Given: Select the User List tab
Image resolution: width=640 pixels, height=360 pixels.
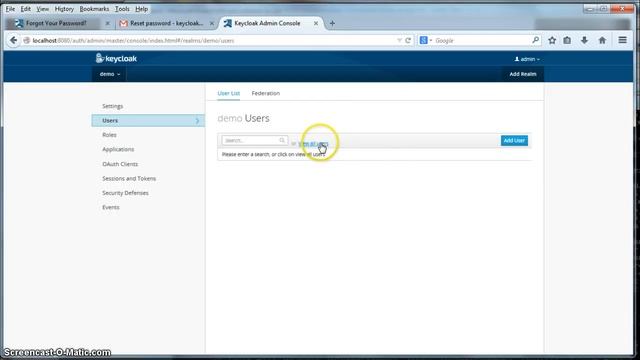Looking at the screenshot, I should click(229, 93).
